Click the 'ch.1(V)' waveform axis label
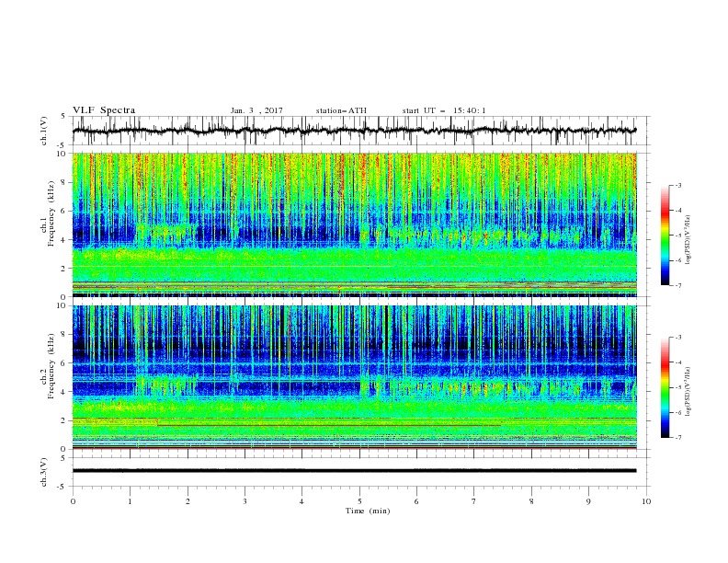This screenshot has width=728, height=563. coord(44,131)
